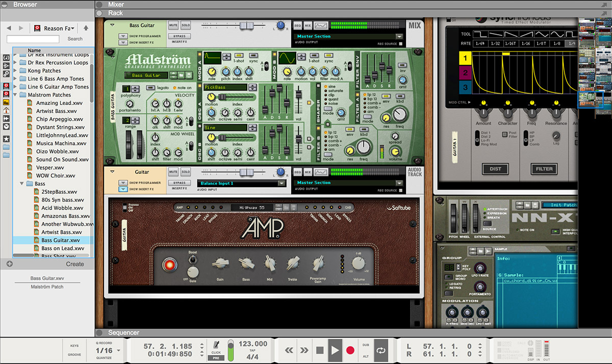612x364 pixels.
Task: Click the red power light on Amp
Action: coord(168,264)
